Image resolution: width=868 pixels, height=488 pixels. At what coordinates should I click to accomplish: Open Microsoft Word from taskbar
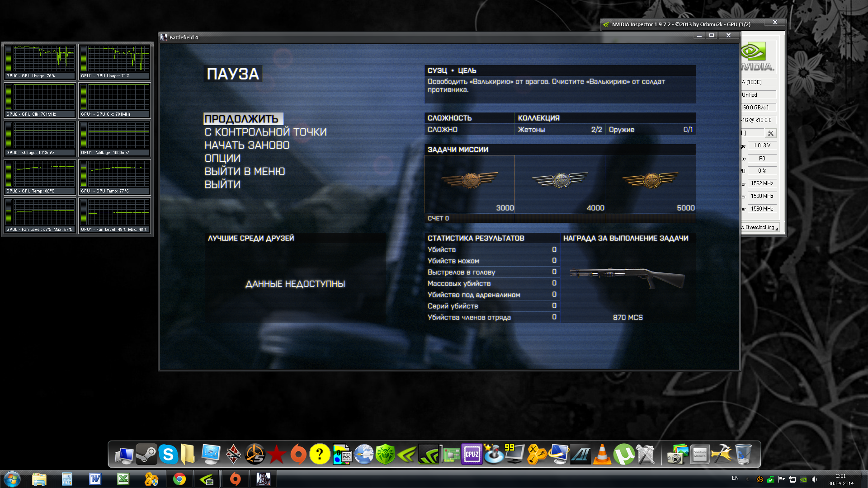click(95, 479)
